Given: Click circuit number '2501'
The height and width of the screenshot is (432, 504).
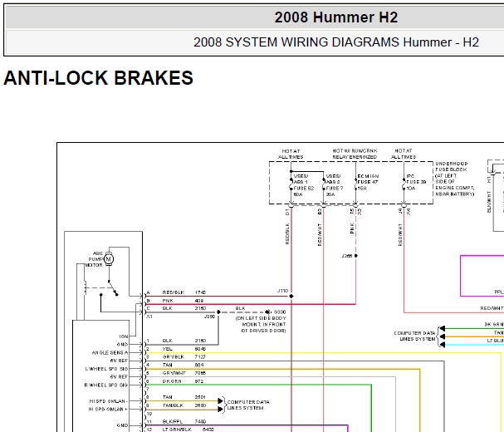Looking at the screenshot, I should coord(200,397).
